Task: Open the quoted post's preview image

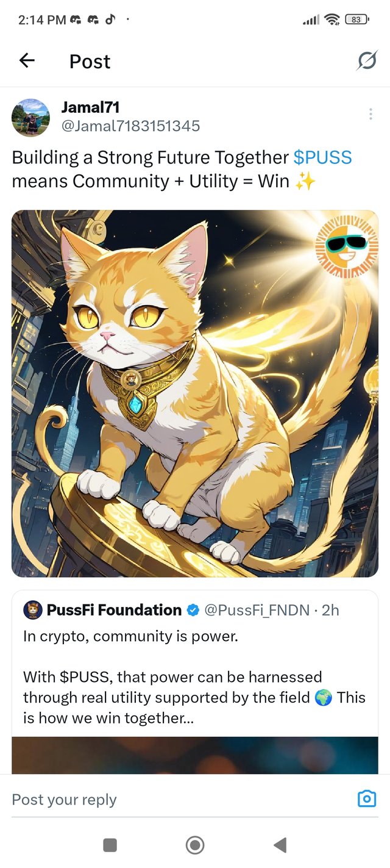Action: pos(195,755)
